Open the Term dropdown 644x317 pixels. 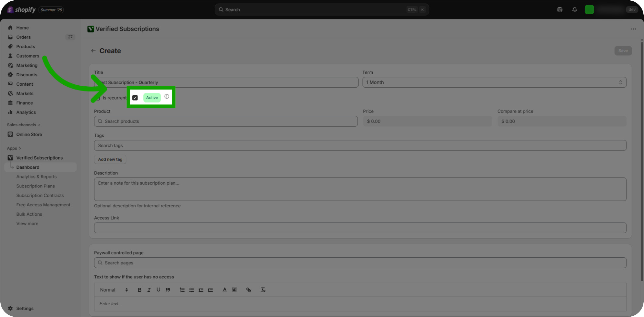(x=494, y=82)
